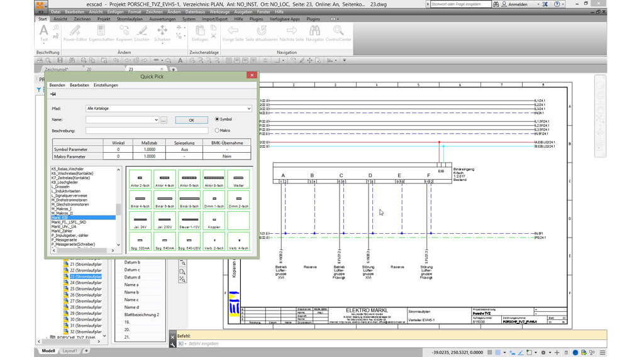Image resolution: width=644 pixels, height=357 pixels.
Task: Pick the Binär 4-fach symbol
Action: 140,200
